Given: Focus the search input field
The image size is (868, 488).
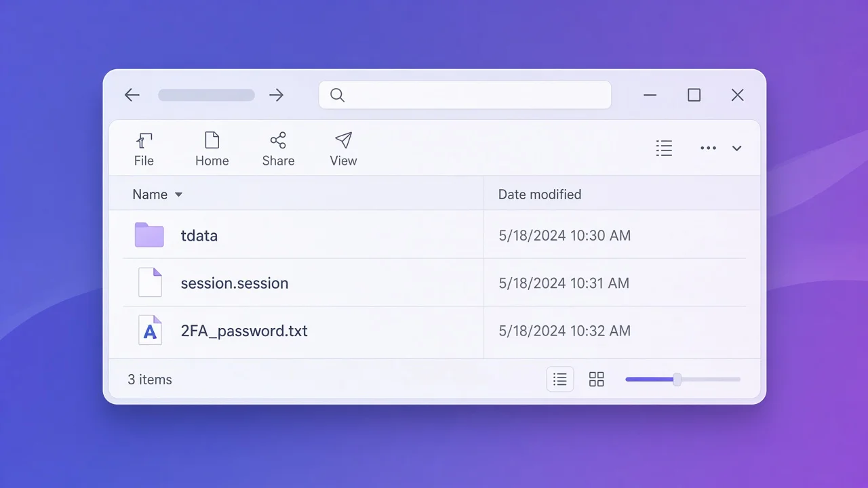Looking at the screenshot, I should pos(465,95).
